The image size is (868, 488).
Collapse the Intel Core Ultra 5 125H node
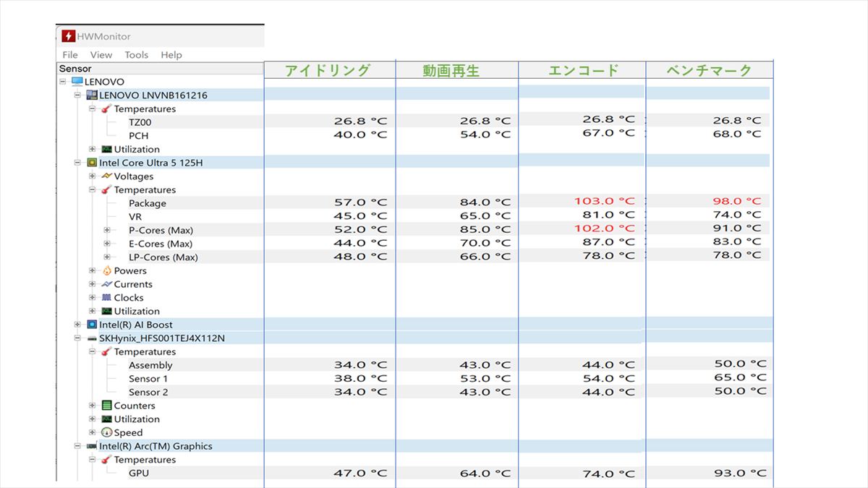[78, 163]
